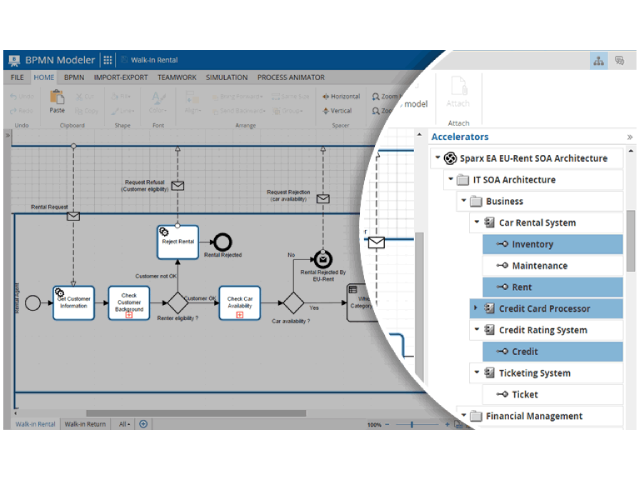Image resolution: width=640 pixels, height=480 pixels.
Task: Open the FILE menu
Action: [x=17, y=77]
